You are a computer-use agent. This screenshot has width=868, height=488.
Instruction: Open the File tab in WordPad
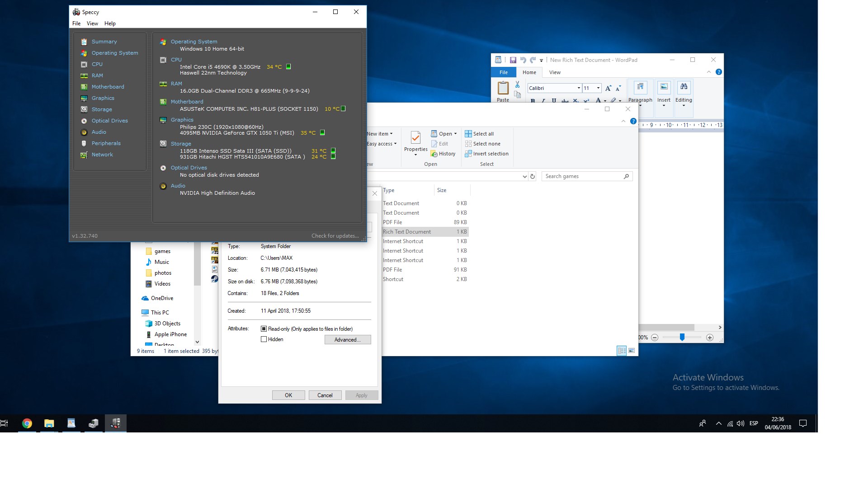[504, 72]
